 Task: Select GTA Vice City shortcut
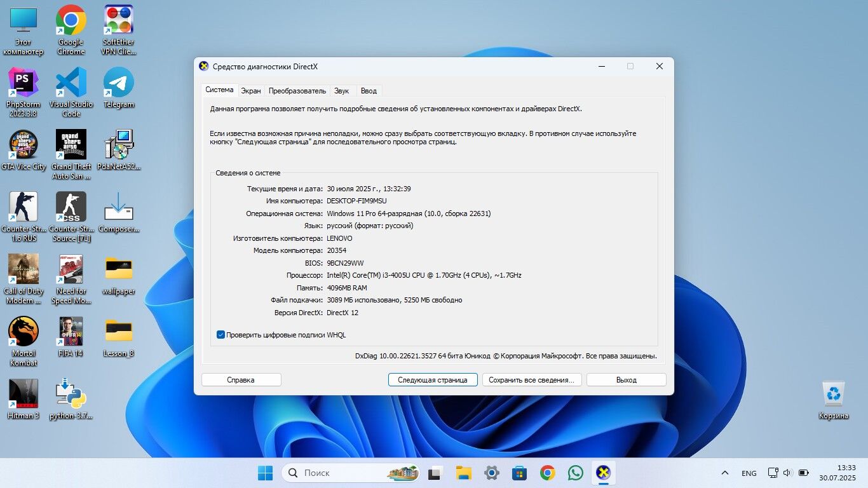click(x=24, y=150)
